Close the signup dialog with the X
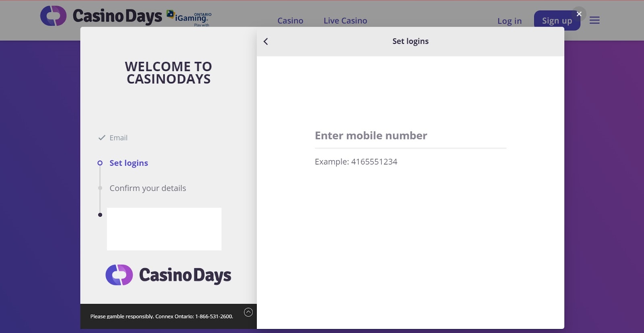644x333 pixels. click(x=579, y=14)
